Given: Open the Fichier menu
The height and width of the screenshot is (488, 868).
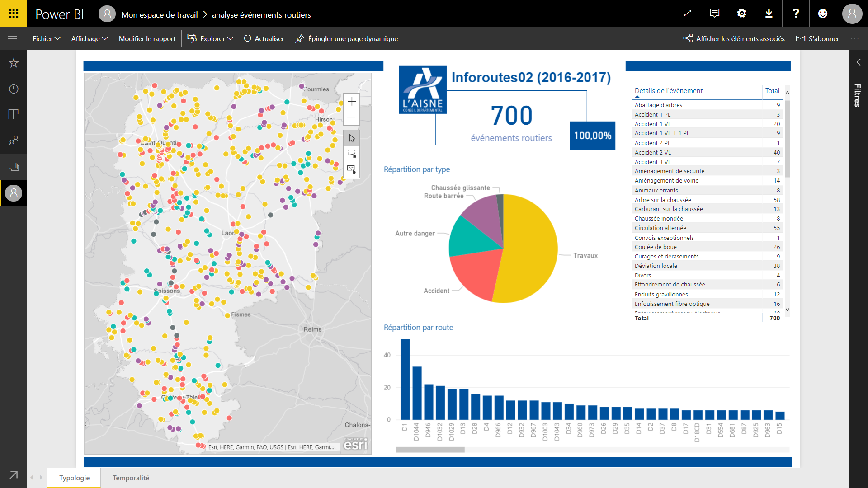Looking at the screenshot, I should (46, 39).
